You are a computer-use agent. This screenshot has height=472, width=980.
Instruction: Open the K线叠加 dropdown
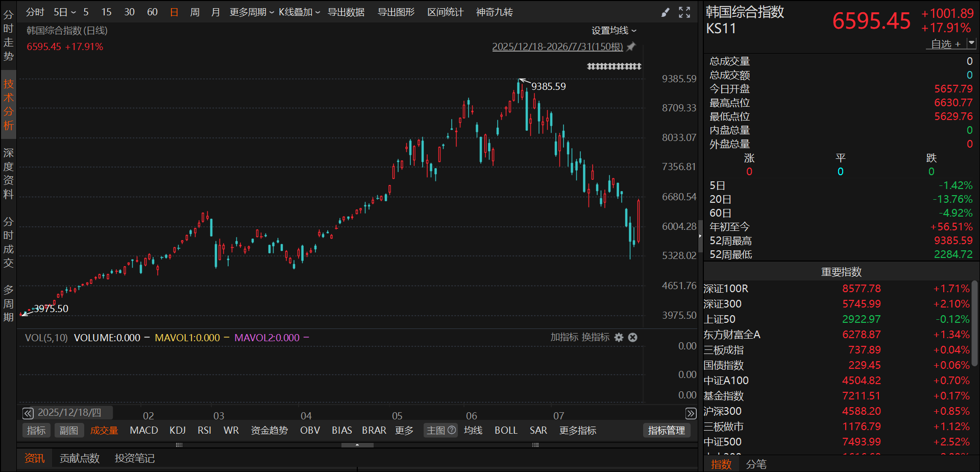[299, 12]
